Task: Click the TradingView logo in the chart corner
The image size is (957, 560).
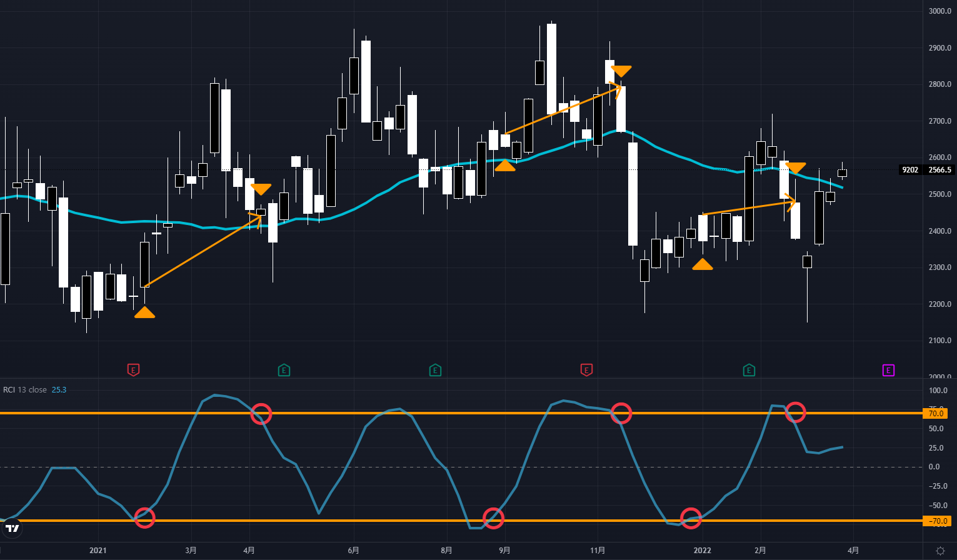Action: [12, 528]
